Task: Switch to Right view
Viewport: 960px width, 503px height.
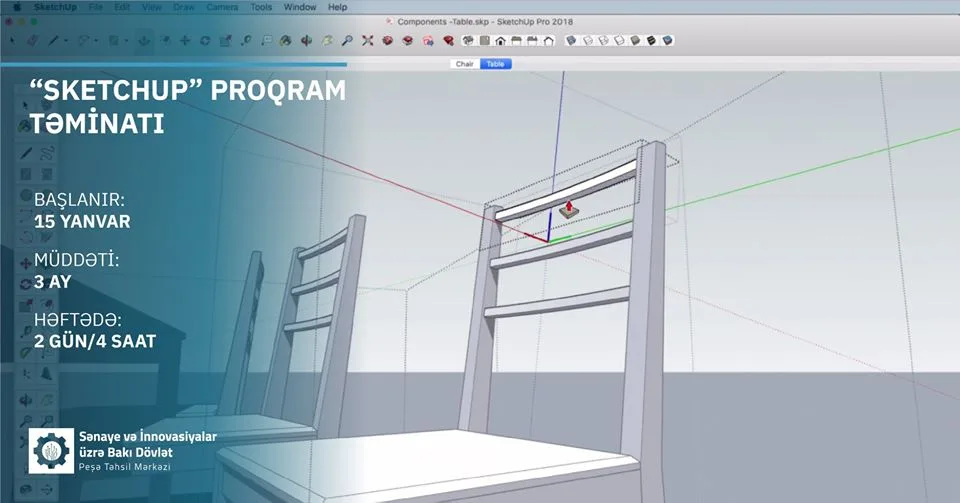Action: click(516, 41)
